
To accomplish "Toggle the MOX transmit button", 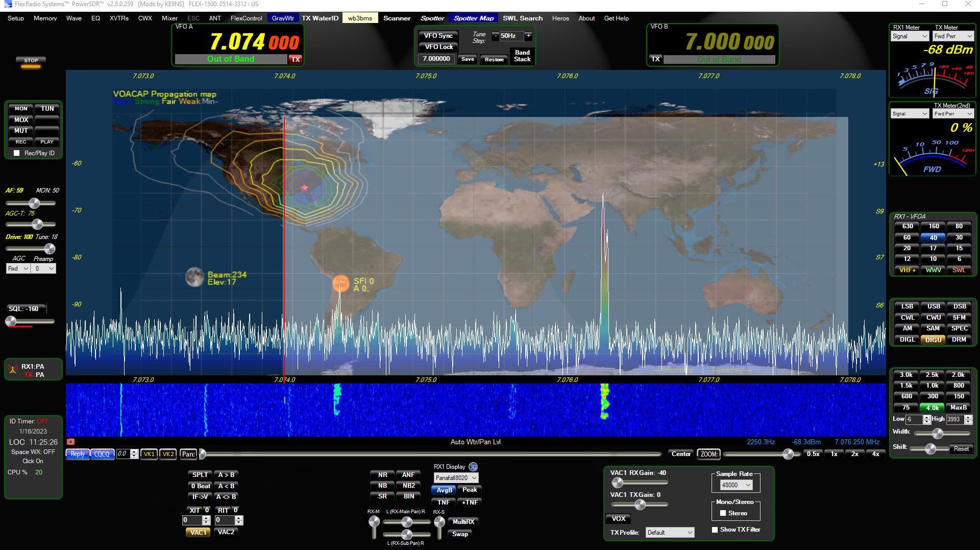I will pos(21,120).
